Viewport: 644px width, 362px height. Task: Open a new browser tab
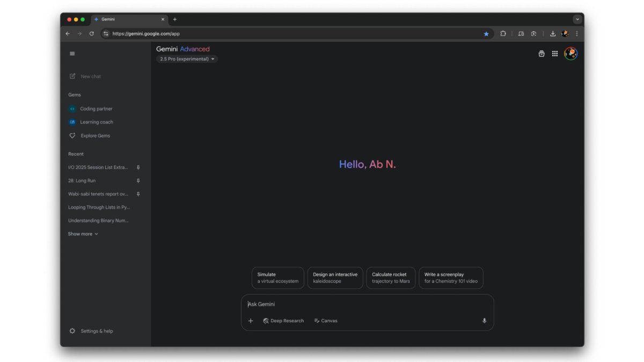(174, 19)
